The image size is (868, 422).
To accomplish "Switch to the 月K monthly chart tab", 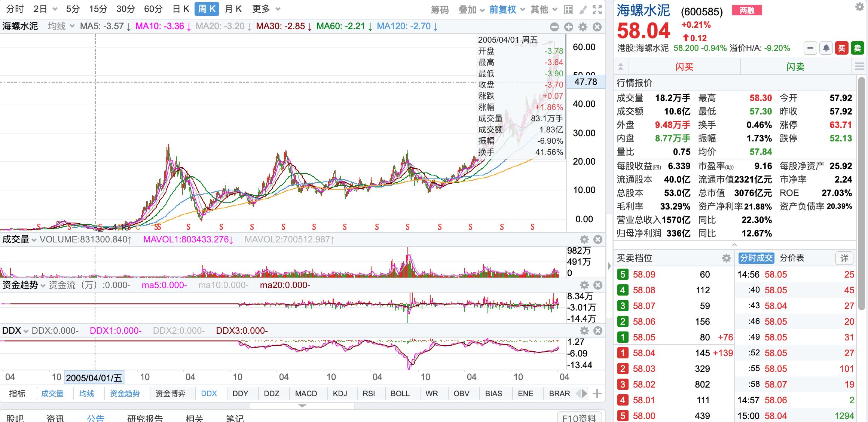I will 233,9.
